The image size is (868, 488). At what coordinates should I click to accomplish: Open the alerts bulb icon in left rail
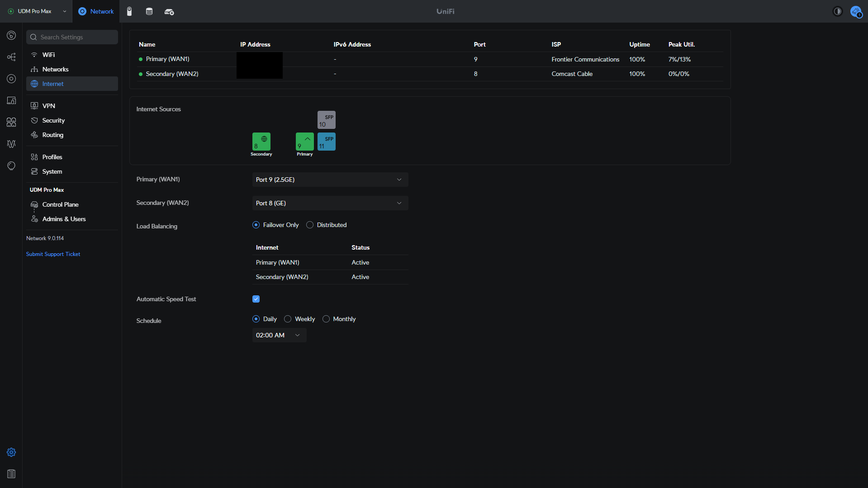point(11,166)
